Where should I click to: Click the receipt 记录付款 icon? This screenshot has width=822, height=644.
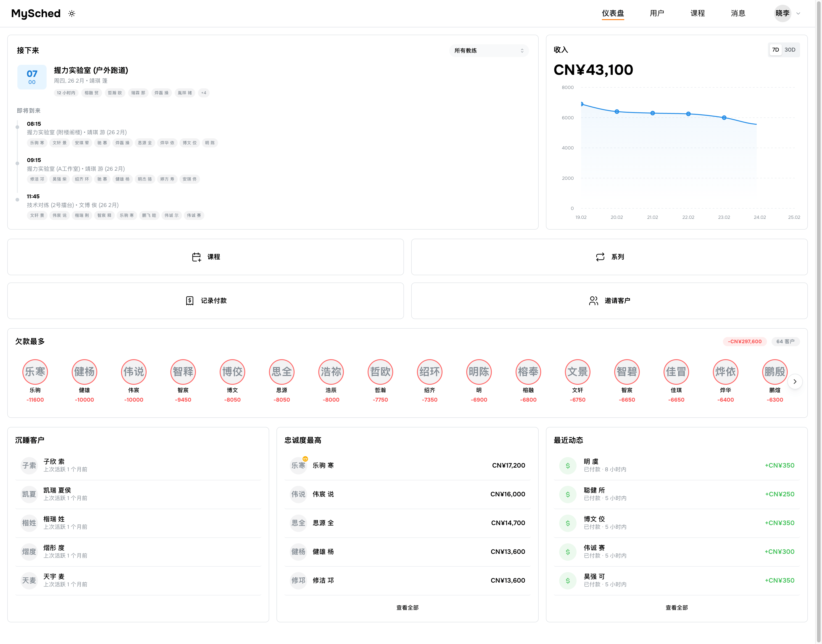[x=189, y=301]
